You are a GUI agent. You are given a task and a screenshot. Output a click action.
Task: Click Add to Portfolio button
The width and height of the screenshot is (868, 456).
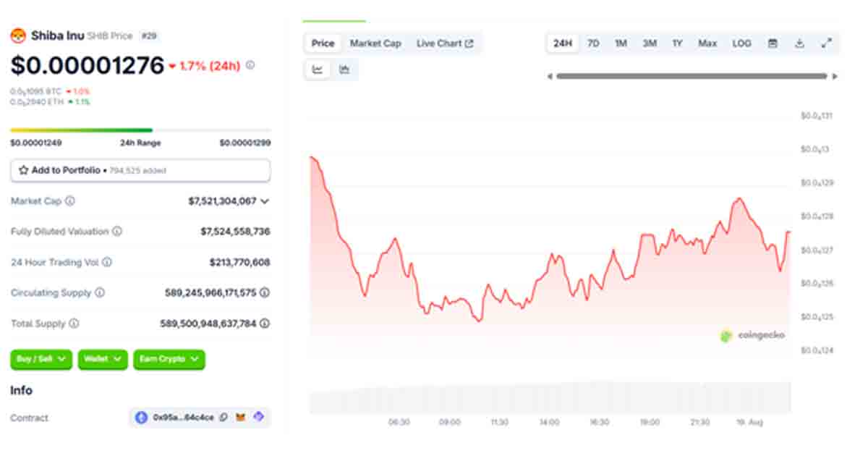[140, 171]
